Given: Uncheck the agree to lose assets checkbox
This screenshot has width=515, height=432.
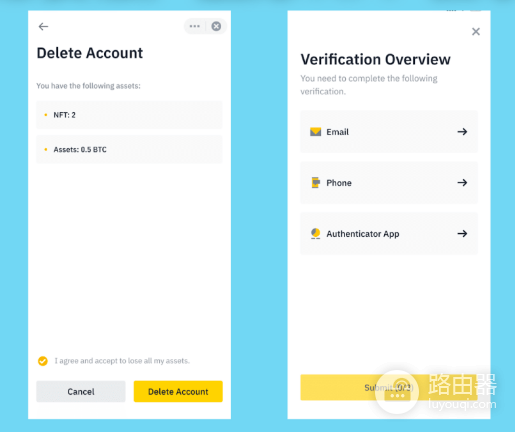Looking at the screenshot, I should [x=43, y=361].
